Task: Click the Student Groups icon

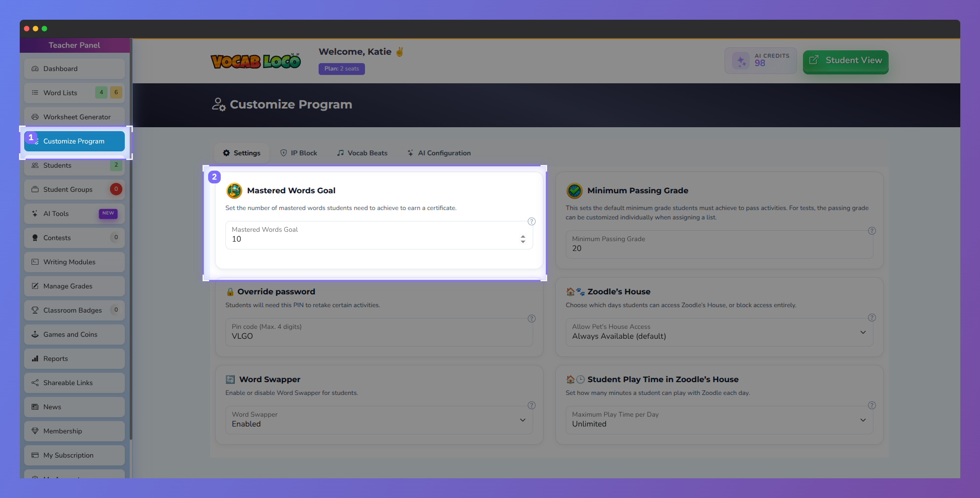Action: pos(35,189)
